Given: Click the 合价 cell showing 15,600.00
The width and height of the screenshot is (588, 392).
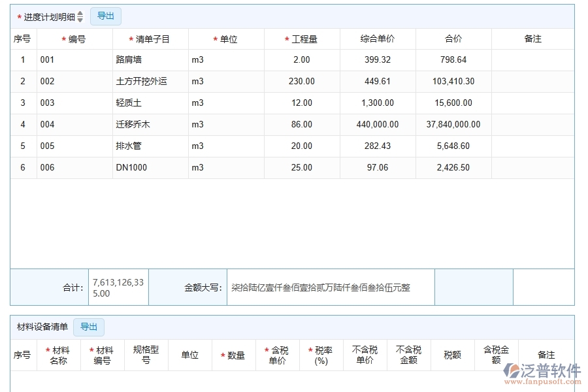Looking at the screenshot, I should [453, 103].
